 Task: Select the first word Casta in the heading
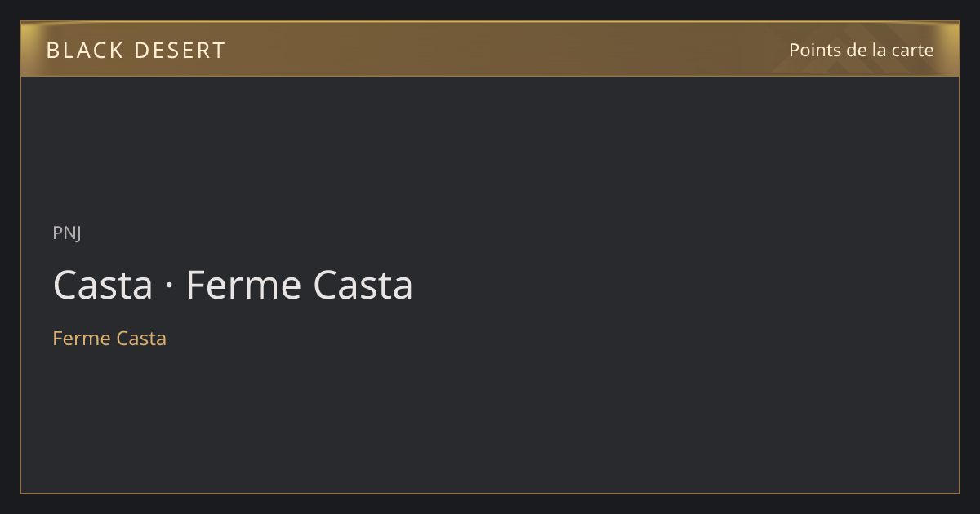103,286
